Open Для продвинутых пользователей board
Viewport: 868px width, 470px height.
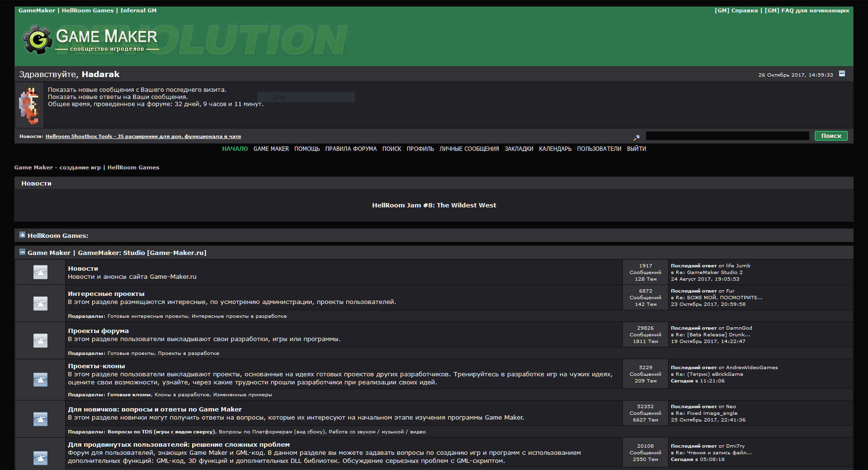point(178,445)
